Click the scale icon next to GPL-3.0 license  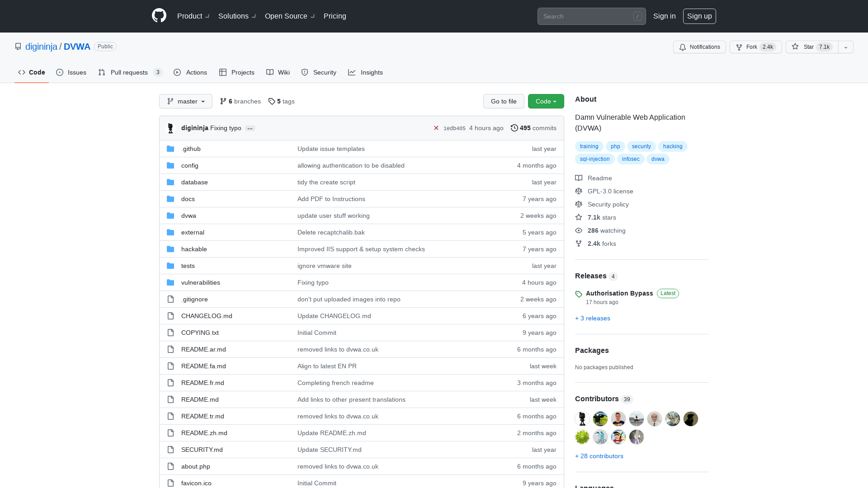pos(579,191)
